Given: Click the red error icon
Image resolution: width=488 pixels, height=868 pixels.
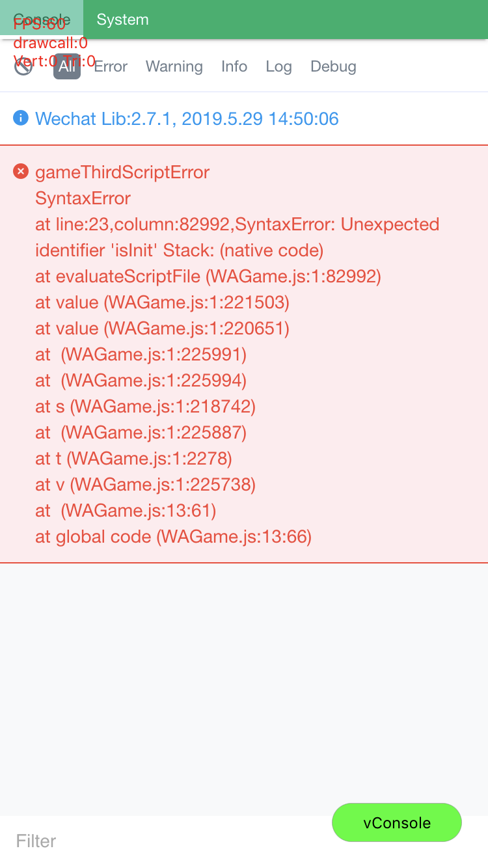Looking at the screenshot, I should [21, 171].
